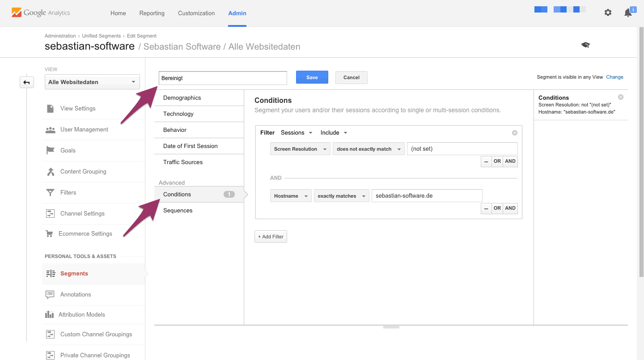644x360 pixels.
Task: Click the Segments icon
Action: [x=51, y=274]
